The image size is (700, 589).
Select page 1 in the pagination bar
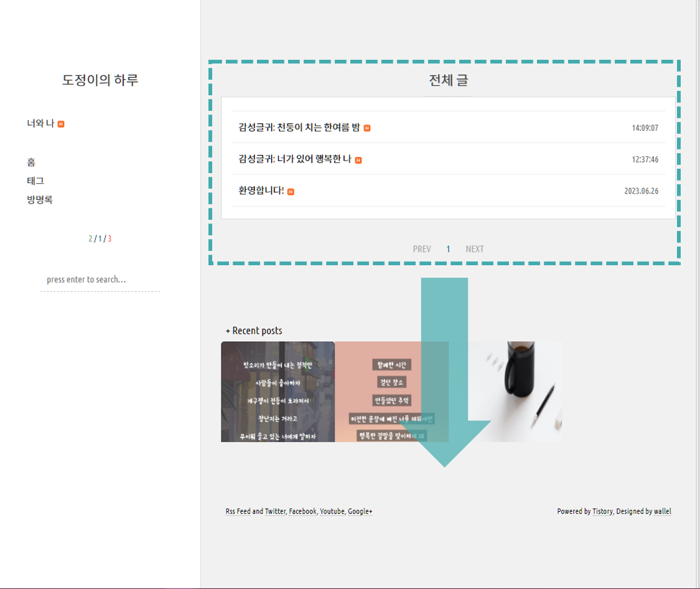pyautogui.click(x=448, y=248)
